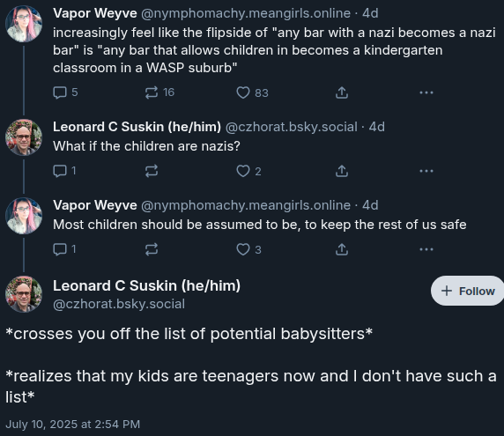Like the post with 3 likes
This screenshot has height=436, width=504.
tap(248, 249)
